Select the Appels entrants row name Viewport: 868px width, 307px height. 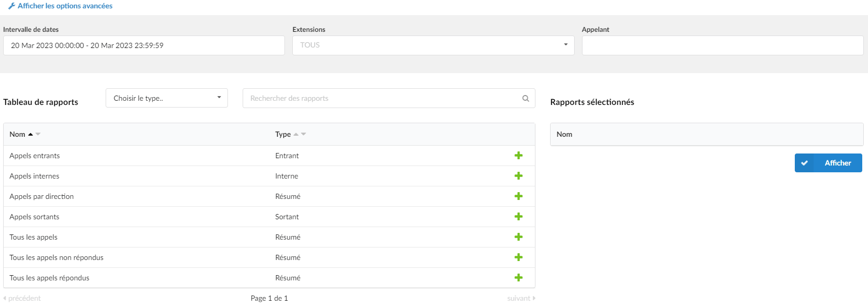point(35,156)
